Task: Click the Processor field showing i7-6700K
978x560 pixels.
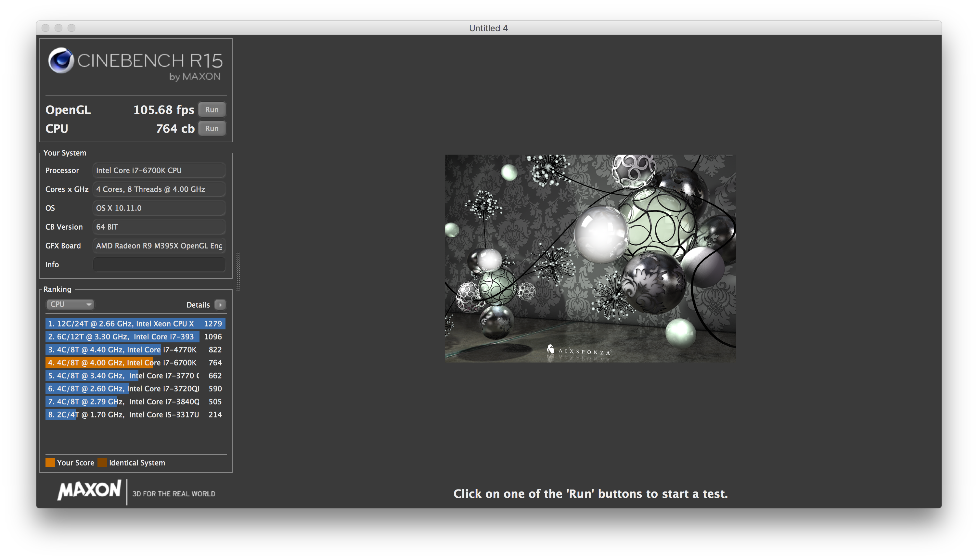Action: tap(159, 171)
